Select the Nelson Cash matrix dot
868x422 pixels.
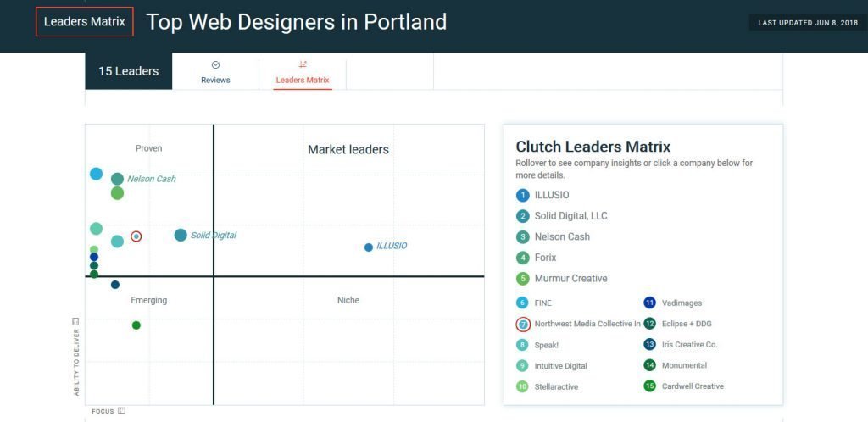[x=117, y=179]
